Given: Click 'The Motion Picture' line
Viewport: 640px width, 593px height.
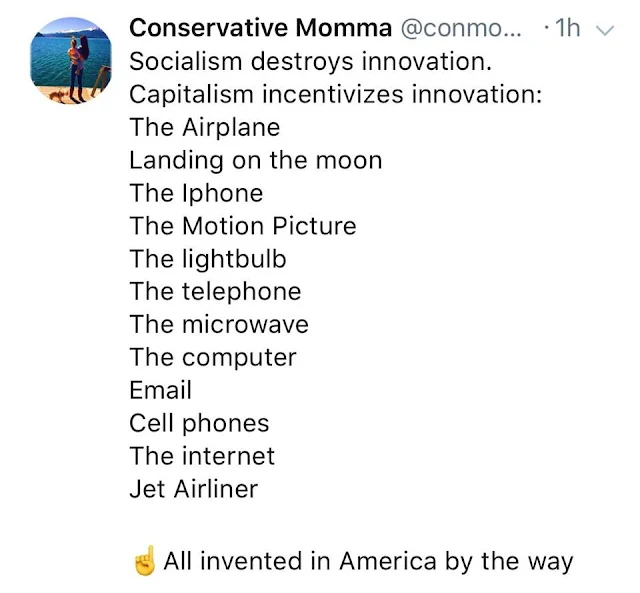Looking at the screenshot, I should (242, 226).
